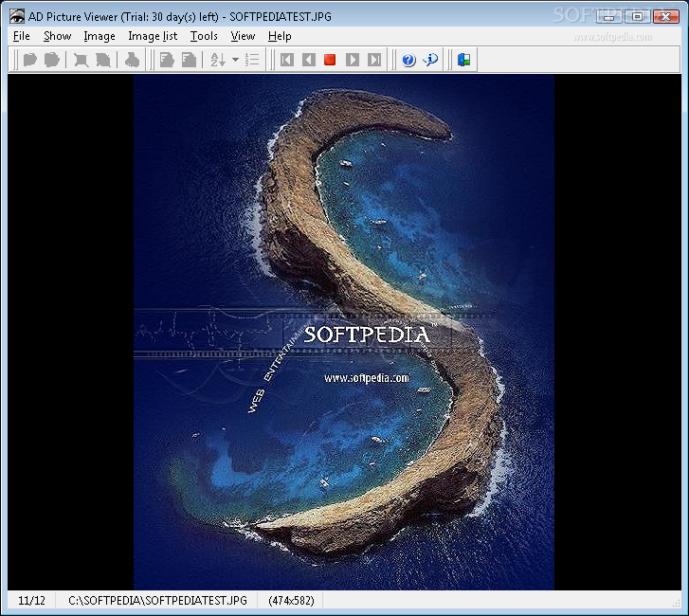689x616 pixels.
Task: Close the AD Picture Viewer window
Action: [666, 17]
